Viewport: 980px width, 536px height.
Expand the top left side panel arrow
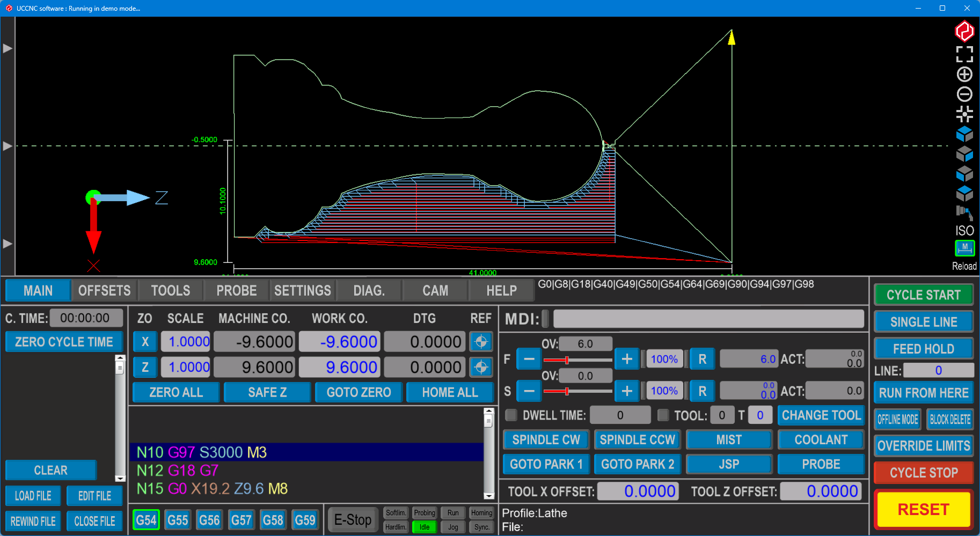point(8,48)
